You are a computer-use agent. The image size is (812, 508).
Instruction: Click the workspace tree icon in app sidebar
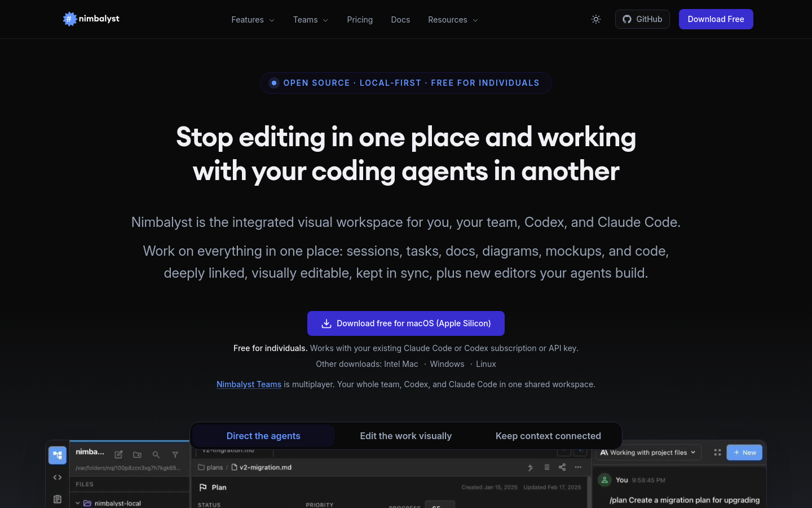pyautogui.click(x=58, y=455)
